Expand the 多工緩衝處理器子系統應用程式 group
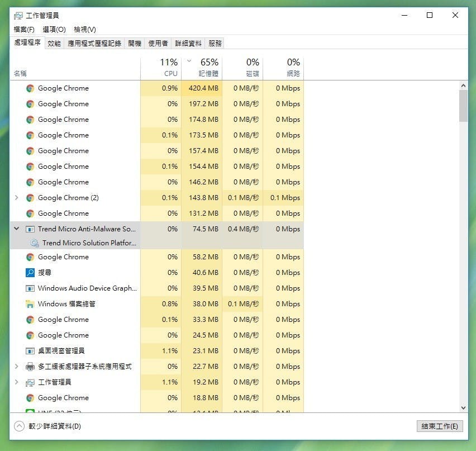This screenshot has width=476, height=451. 17,367
